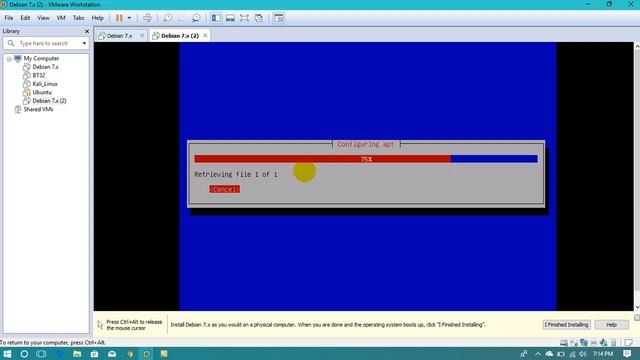Close the Debian 7.x (2) tab

(205, 36)
